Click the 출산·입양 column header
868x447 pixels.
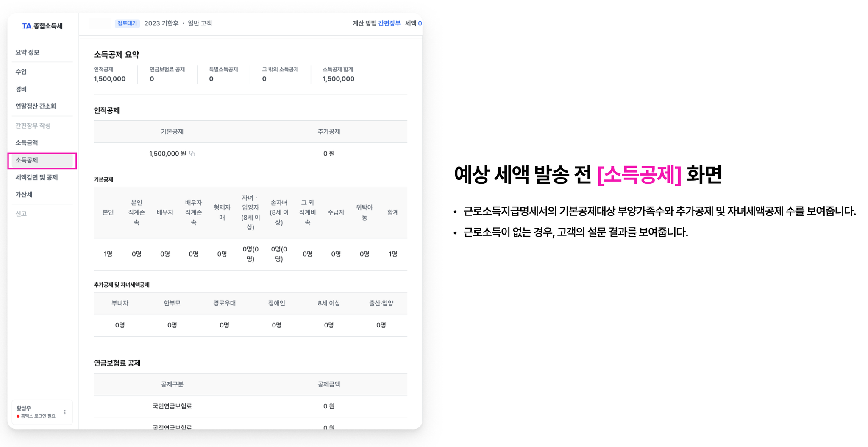(x=381, y=303)
